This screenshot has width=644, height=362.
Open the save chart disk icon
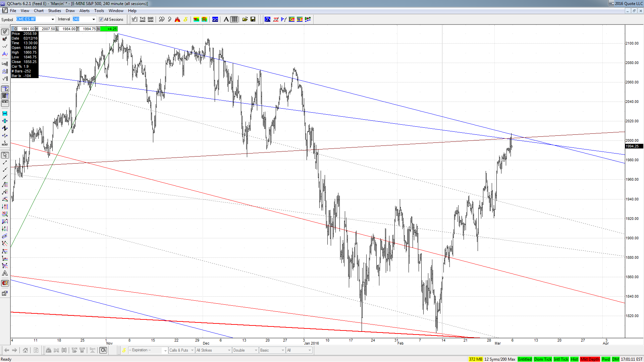click(253, 19)
